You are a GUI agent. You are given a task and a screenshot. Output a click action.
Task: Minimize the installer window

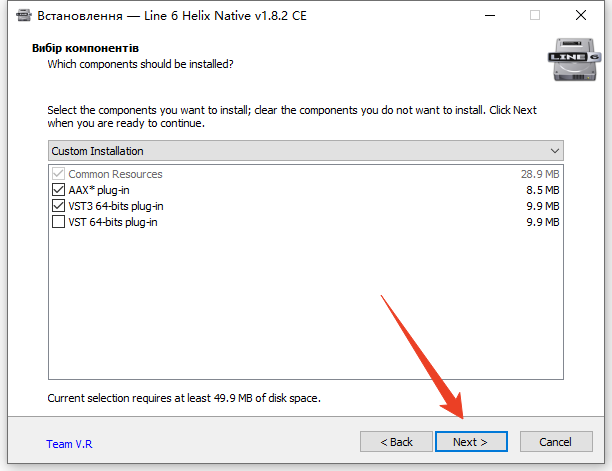pyautogui.click(x=490, y=15)
